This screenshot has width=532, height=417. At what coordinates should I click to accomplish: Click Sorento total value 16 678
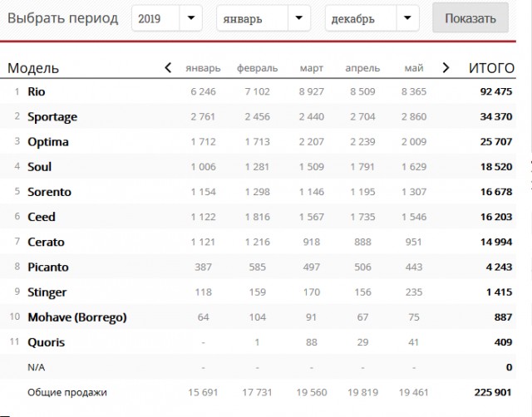pyautogui.click(x=496, y=192)
